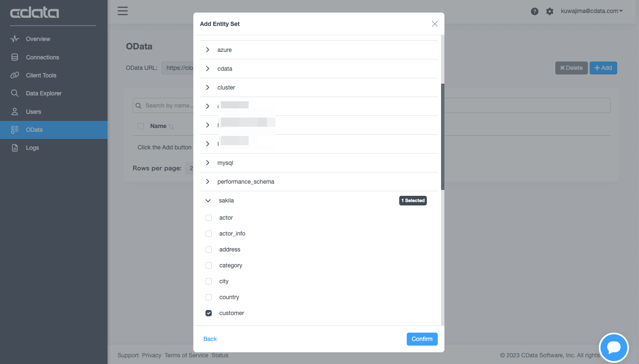639x364 pixels.
Task: Expand the cluster schema
Action: pos(208,87)
